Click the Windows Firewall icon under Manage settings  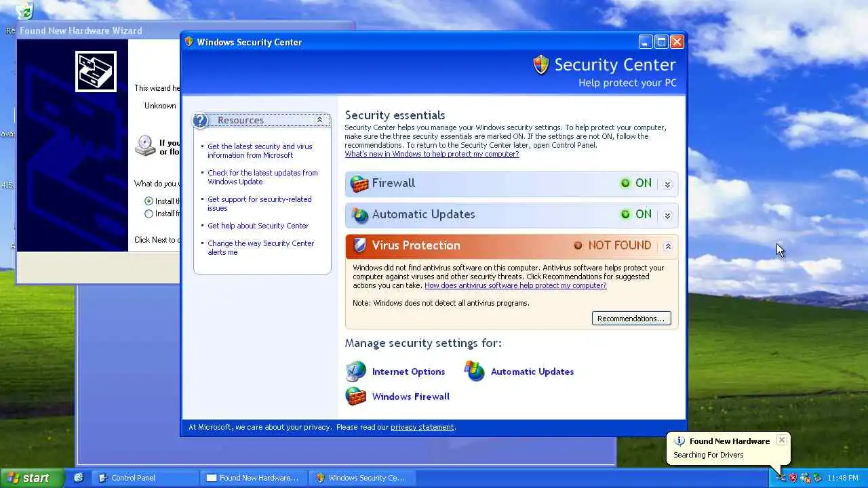click(x=355, y=396)
